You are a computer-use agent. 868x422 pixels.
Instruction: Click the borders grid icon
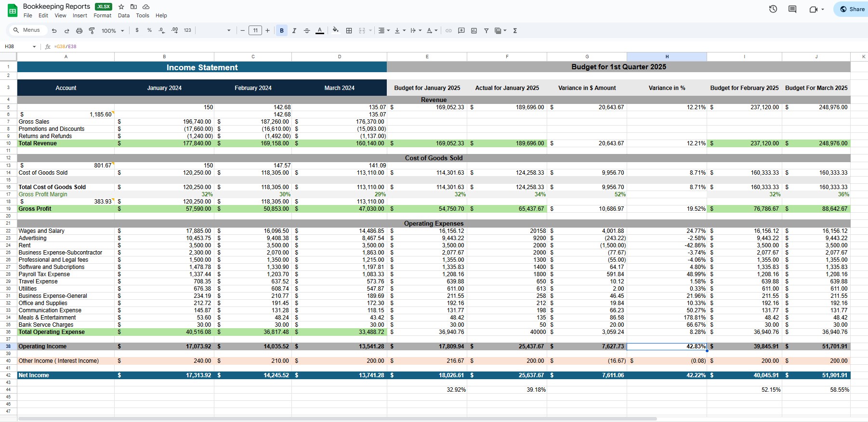(349, 31)
